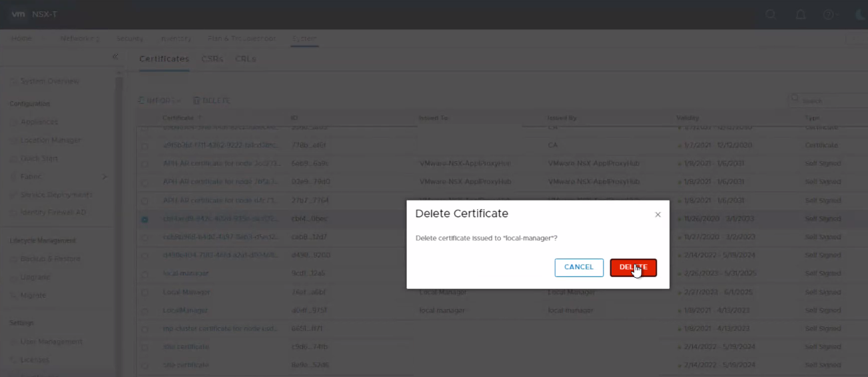This screenshot has width=868, height=377.
Task: Click the DELETE toolbar button with trash icon
Action: (x=212, y=101)
